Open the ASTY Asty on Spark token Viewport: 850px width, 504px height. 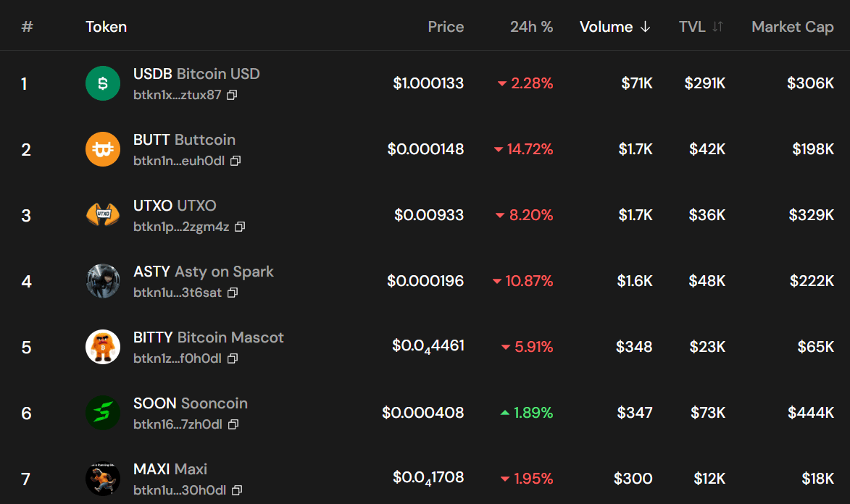(203, 272)
